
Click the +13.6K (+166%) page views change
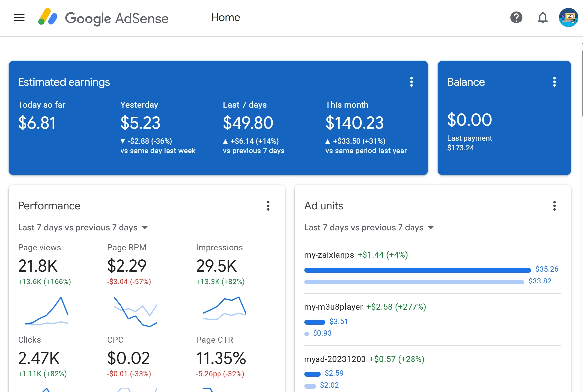click(44, 282)
